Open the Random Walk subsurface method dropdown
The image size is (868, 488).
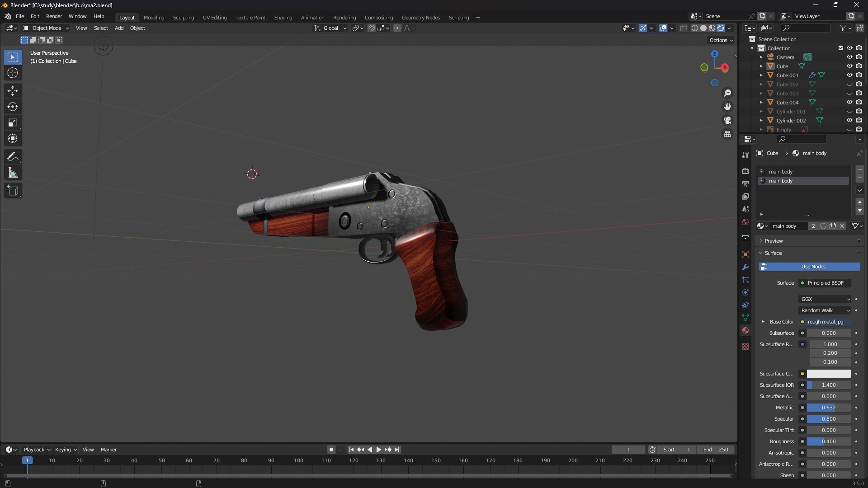point(824,310)
